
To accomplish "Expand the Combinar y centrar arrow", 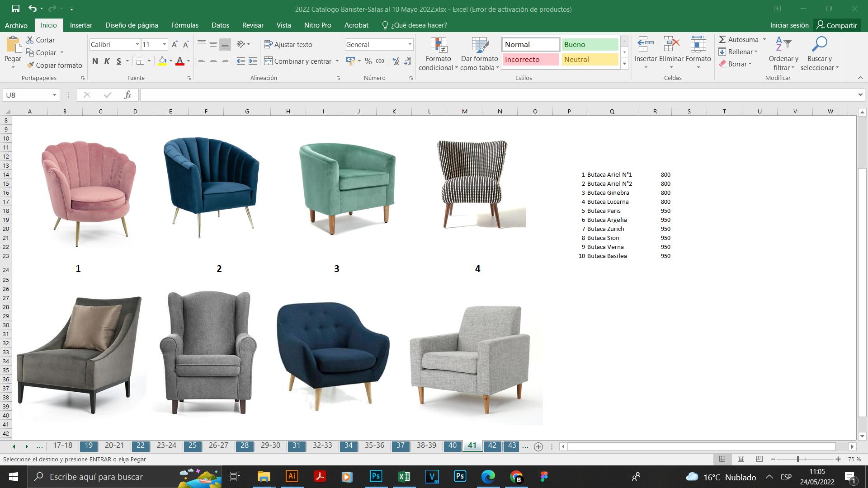I will 337,61.
